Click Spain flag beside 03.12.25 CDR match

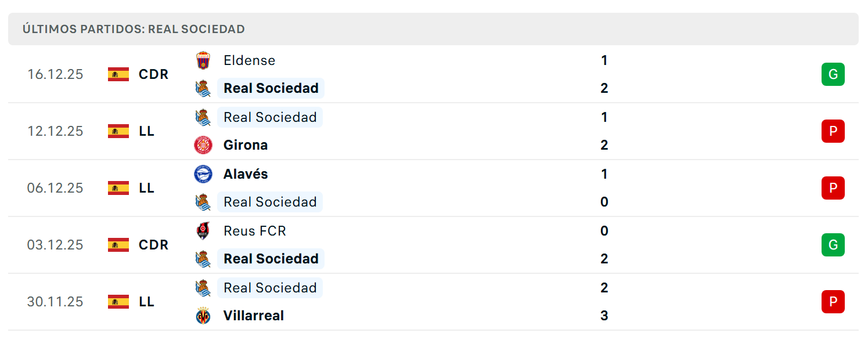pyautogui.click(x=118, y=245)
